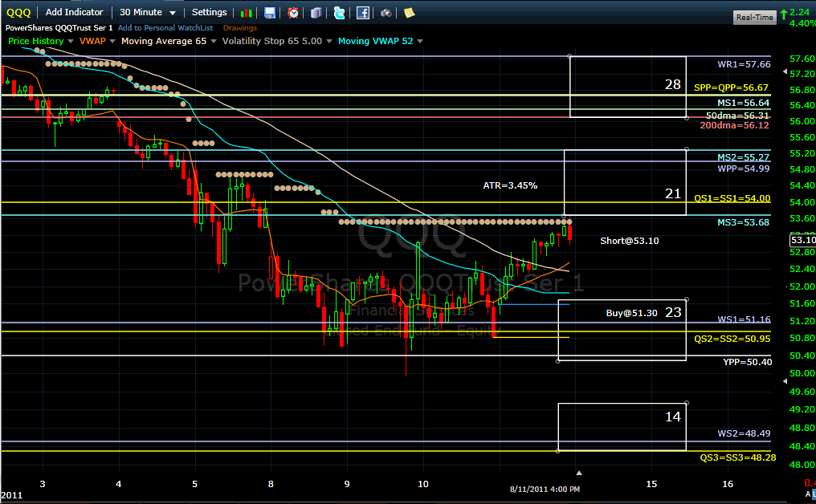This screenshot has width=816, height=504.
Task: Open the yellow sticky note icon
Action: pyautogui.click(x=409, y=13)
